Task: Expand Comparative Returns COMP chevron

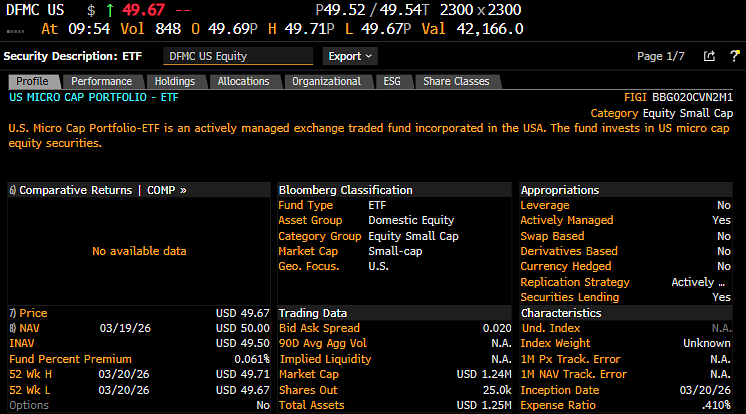Action: click(x=183, y=189)
